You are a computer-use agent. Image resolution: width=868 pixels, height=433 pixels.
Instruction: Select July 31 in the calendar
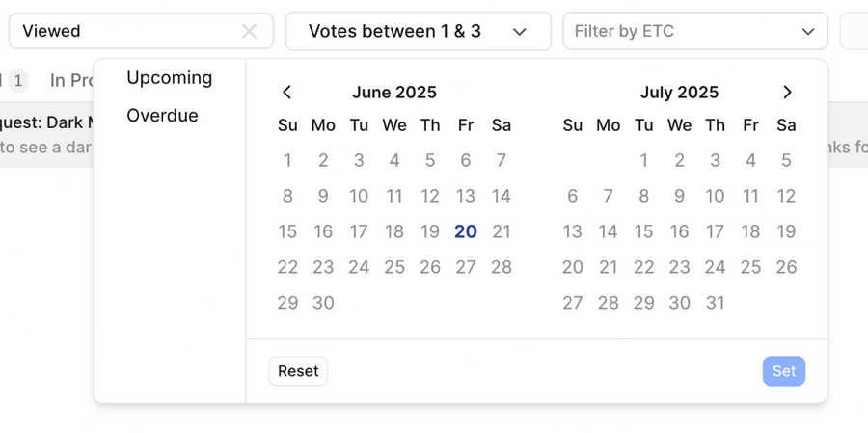(x=715, y=303)
